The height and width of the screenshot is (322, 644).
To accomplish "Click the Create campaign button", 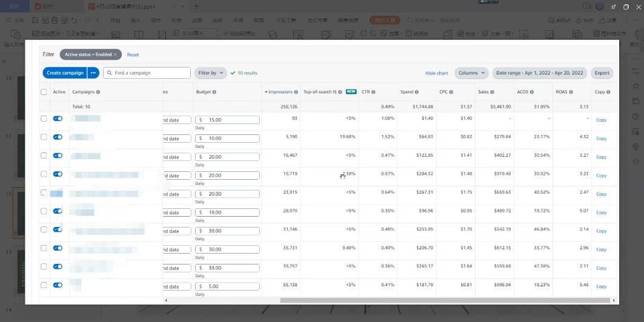I will [x=65, y=73].
